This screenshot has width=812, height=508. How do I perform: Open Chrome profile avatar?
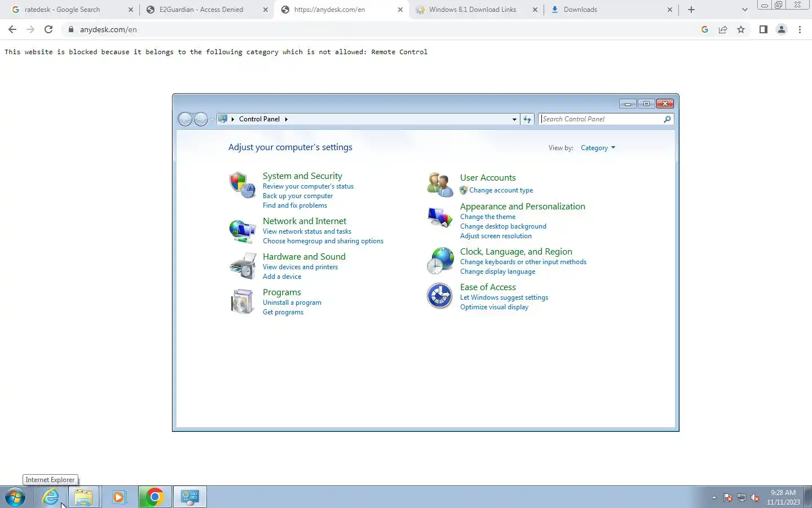tap(782, 29)
